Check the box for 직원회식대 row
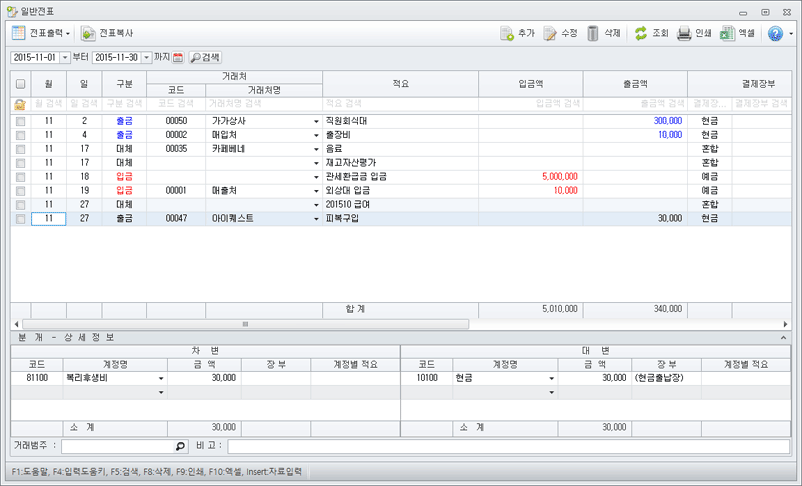The image size is (802, 486). [20, 121]
